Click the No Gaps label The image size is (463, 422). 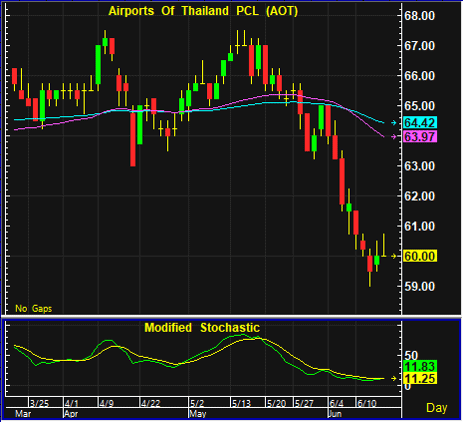click(x=33, y=309)
